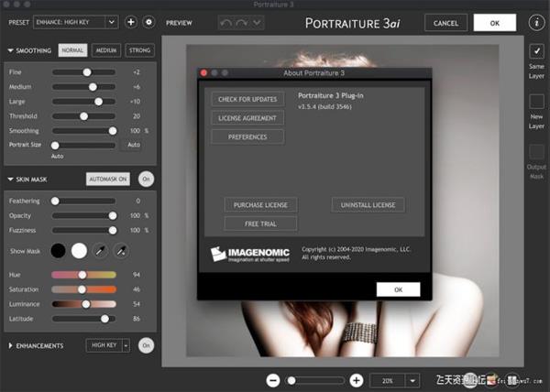Add a new preset with plus icon
The height and width of the screenshot is (392, 550).
tap(131, 22)
